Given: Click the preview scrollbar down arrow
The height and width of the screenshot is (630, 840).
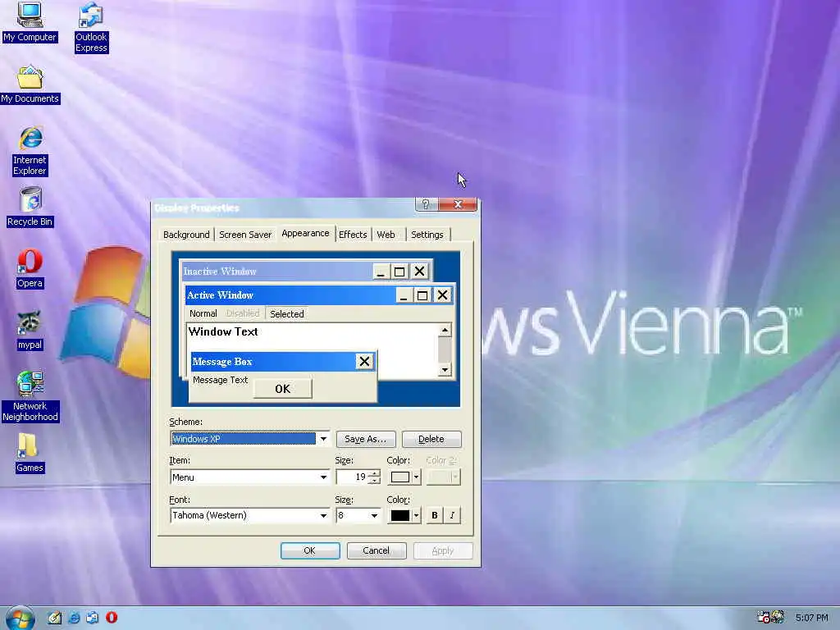Looking at the screenshot, I should click(x=445, y=370).
